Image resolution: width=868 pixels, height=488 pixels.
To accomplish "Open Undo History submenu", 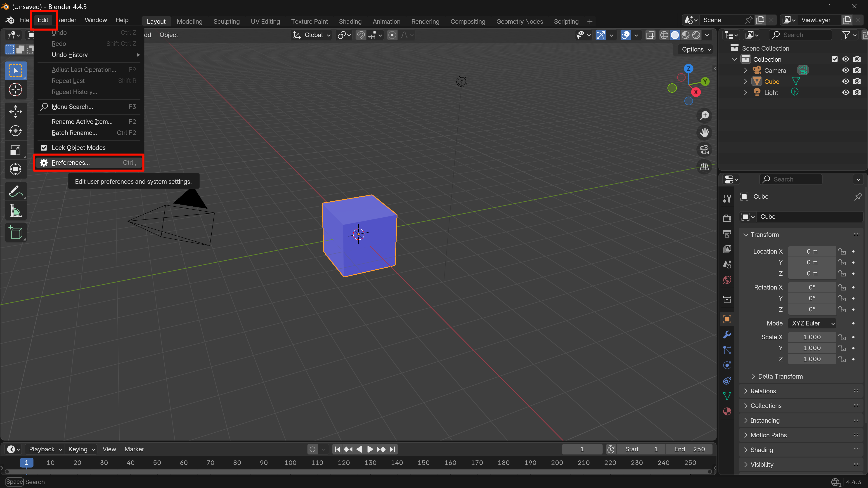I will tap(89, 55).
